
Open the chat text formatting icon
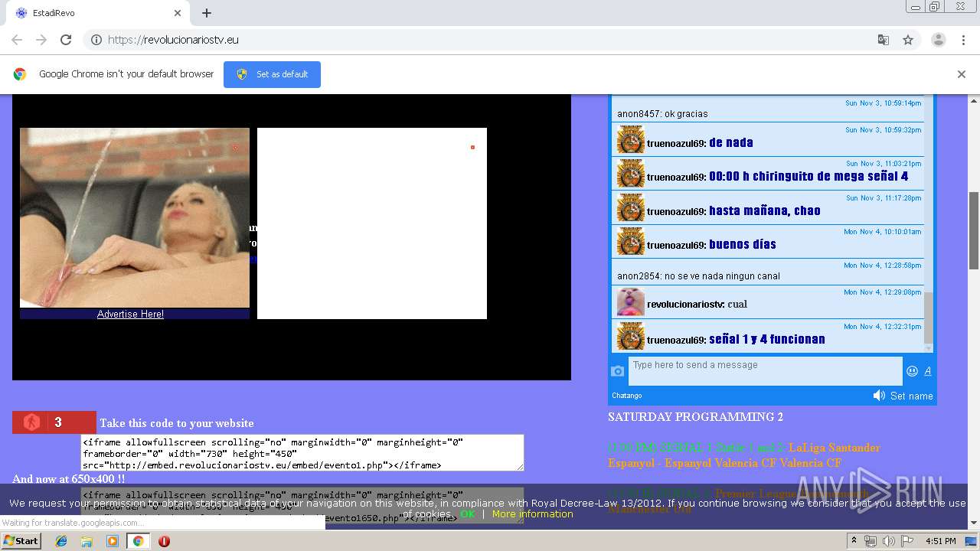click(928, 371)
